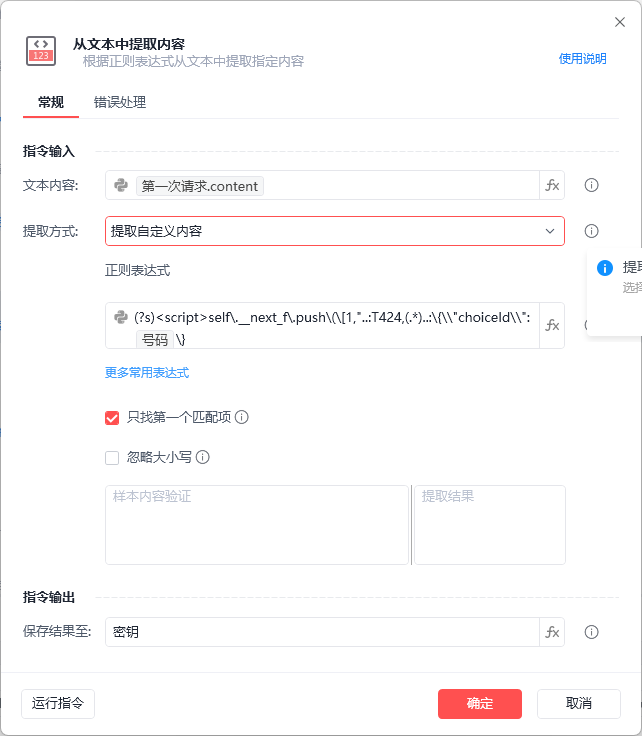Screen dimensions: 642x736
Task: Open fx editor for 保存结果至 field
Action: pyautogui.click(x=552, y=632)
